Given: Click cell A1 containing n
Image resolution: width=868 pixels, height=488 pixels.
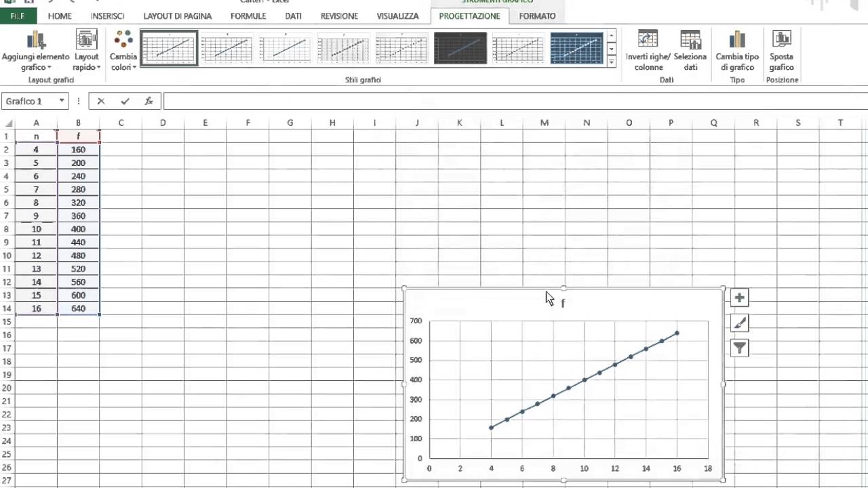Looking at the screenshot, I should [x=36, y=136].
